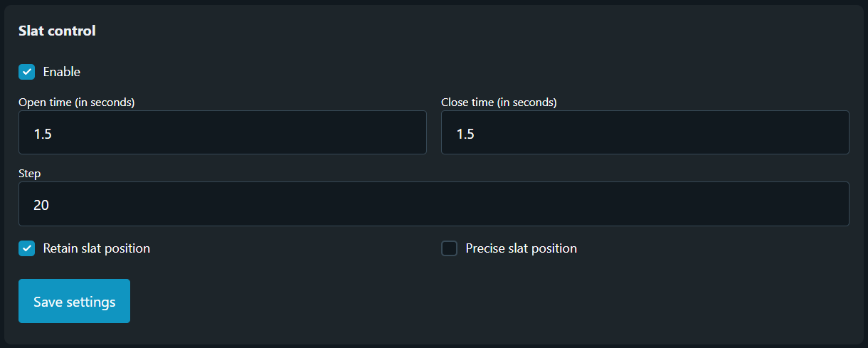Click the "Precise slat position" label text

(521, 248)
